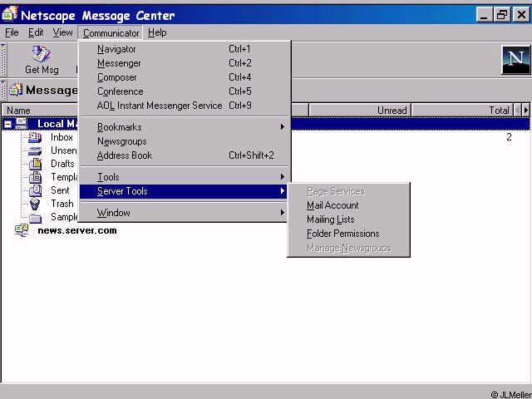Click the Get Msg toolbar icon

tap(42, 54)
